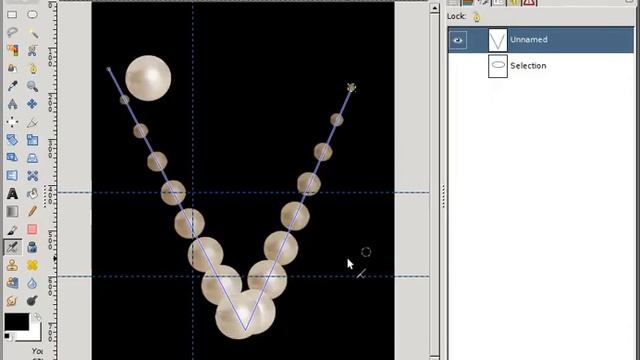Image resolution: width=640 pixels, height=360 pixels.
Task: Select the Color Picker tool
Action: click(x=12, y=86)
